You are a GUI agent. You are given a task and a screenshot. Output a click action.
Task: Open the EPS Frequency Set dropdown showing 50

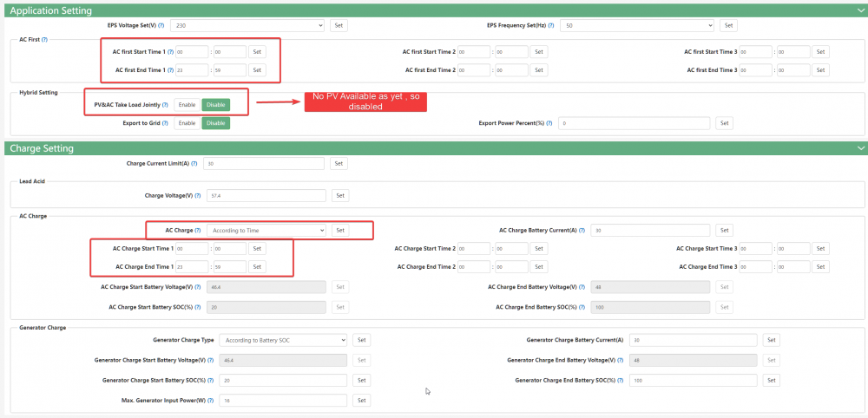pyautogui.click(x=637, y=25)
